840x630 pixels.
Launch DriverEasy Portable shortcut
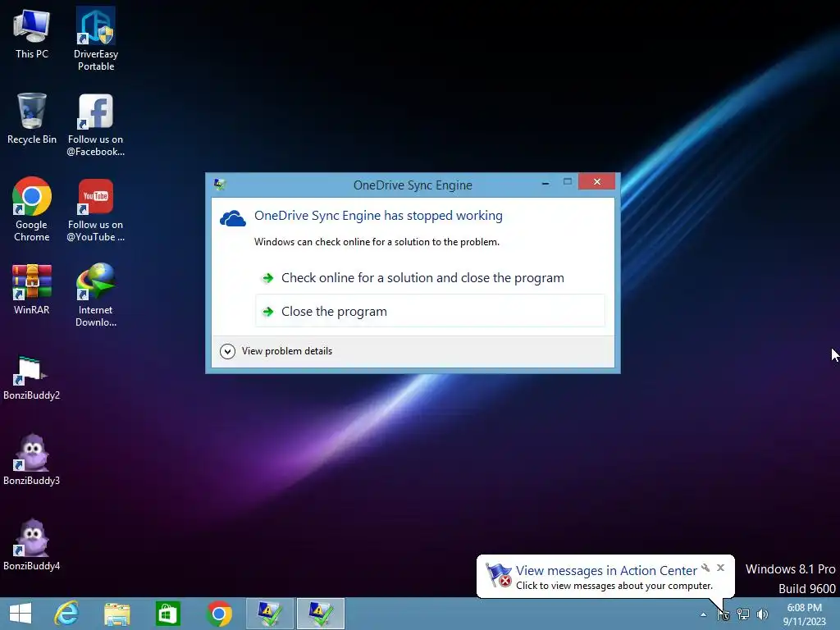tap(96, 39)
